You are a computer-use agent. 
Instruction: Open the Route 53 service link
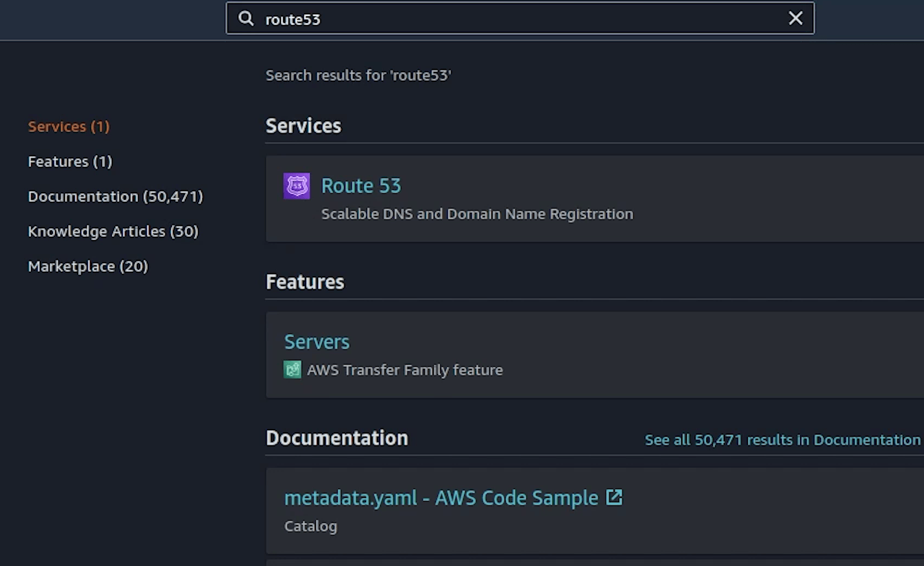tap(361, 186)
